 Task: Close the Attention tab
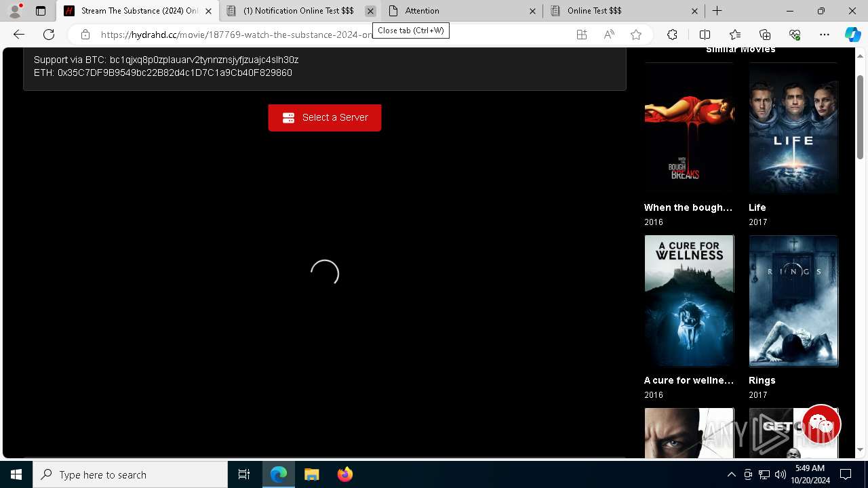532,11
